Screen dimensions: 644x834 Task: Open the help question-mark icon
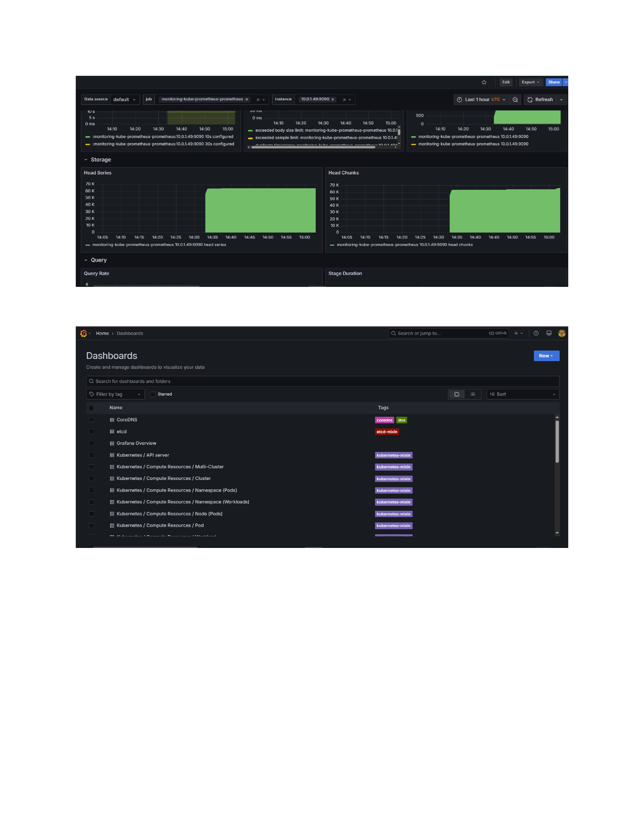(536, 333)
